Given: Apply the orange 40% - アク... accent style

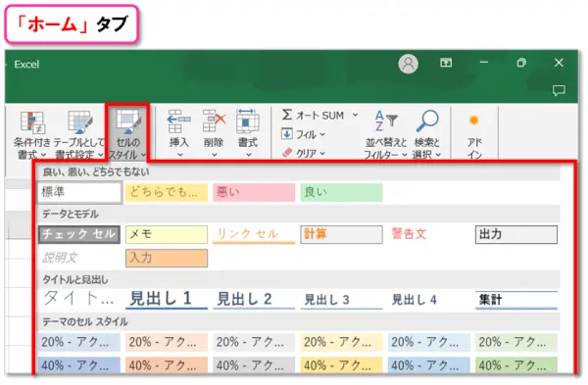Looking at the screenshot, I should point(167,364).
